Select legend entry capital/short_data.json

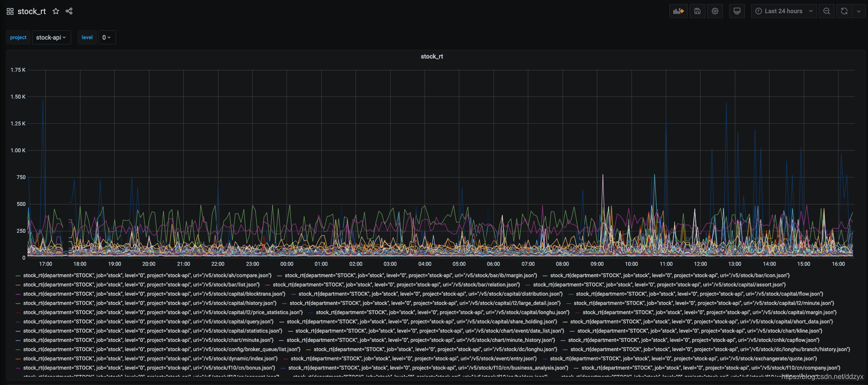pyautogui.click(x=701, y=322)
